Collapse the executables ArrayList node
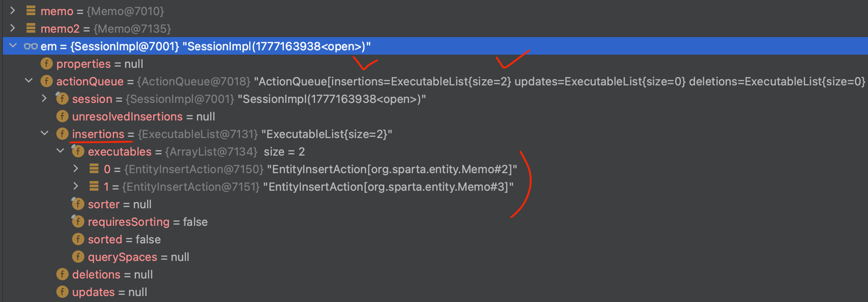This screenshot has height=302, width=868. pyautogui.click(x=60, y=151)
